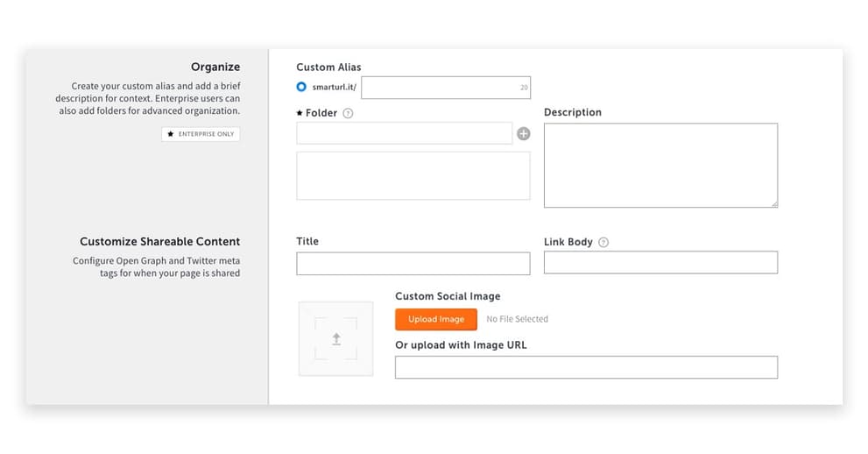Click the empty folder list box
The image size is (868, 454).
[413, 175]
